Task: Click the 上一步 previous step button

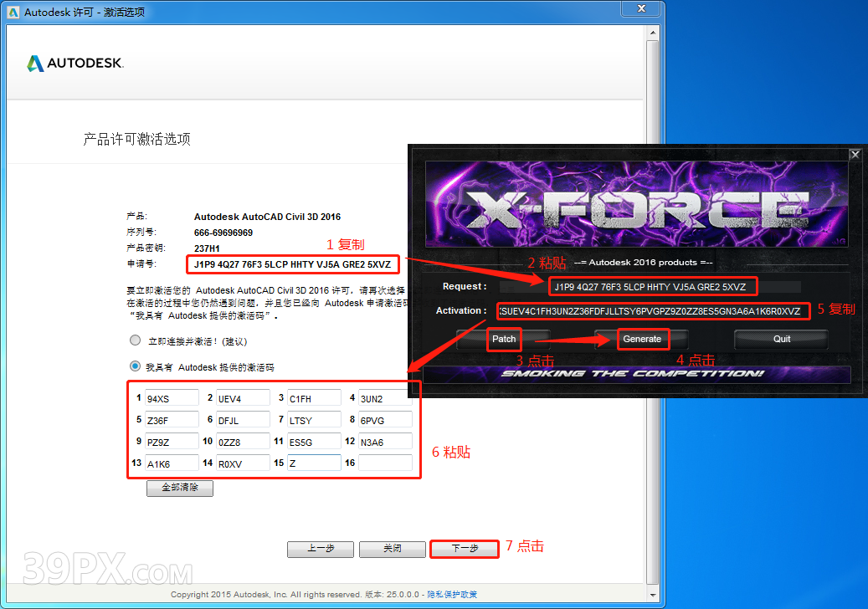Action: point(321,549)
